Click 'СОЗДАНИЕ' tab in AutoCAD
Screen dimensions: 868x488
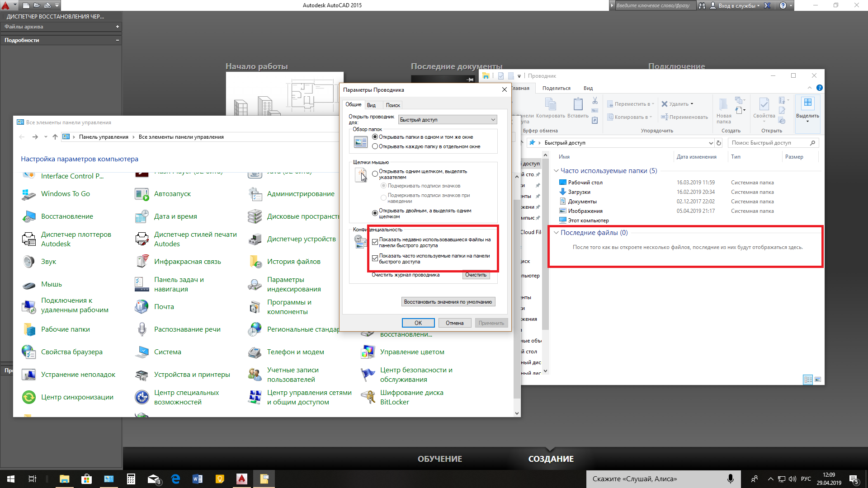click(551, 459)
